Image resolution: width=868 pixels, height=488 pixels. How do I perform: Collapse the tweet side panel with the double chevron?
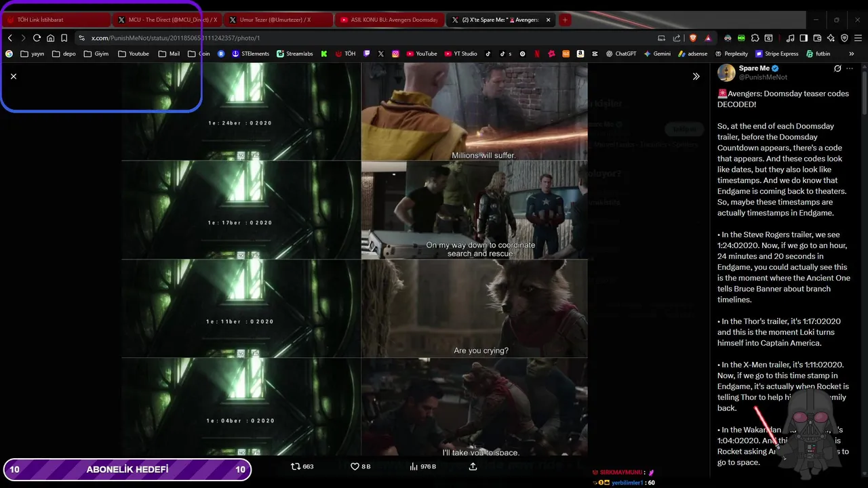tap(696, 77)
